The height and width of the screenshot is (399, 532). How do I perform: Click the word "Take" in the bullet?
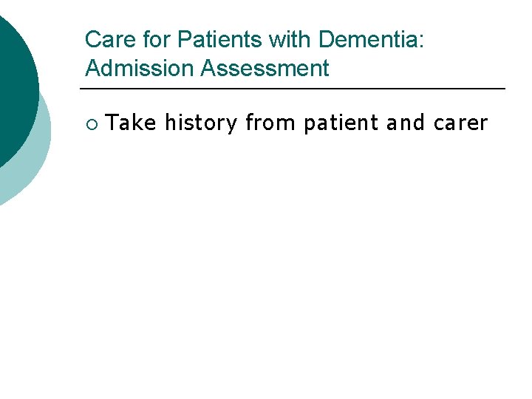click(x=132, y=123)
